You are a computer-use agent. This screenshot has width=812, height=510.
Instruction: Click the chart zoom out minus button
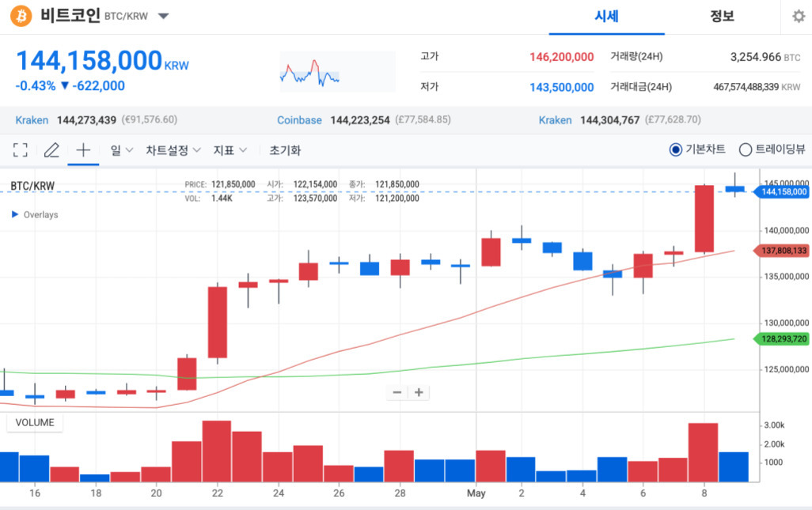point(397,392)
